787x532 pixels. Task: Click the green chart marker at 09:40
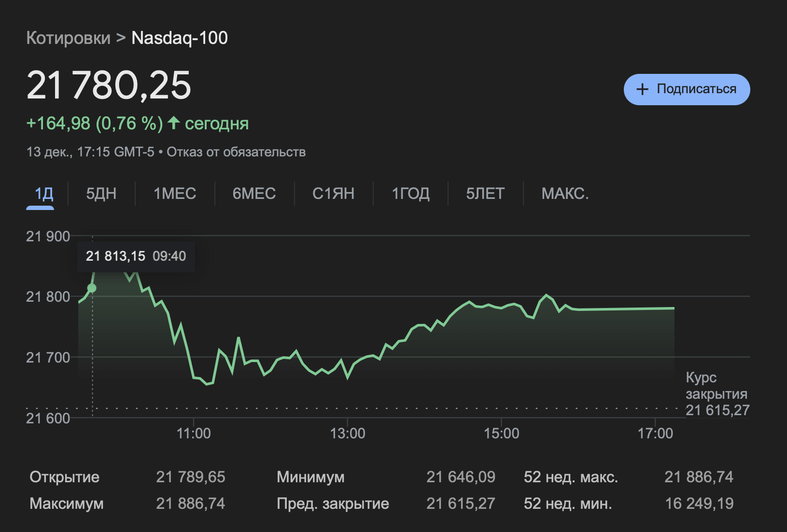tap(92, 288)
